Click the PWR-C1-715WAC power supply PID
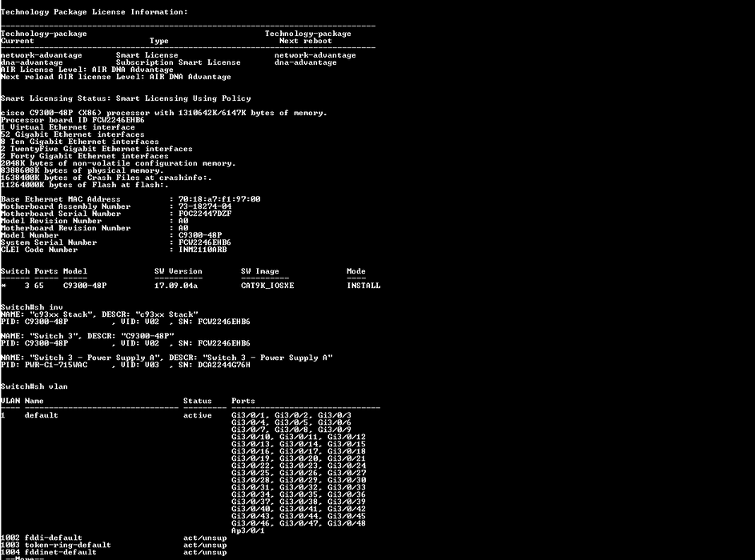 pos(56,365)
